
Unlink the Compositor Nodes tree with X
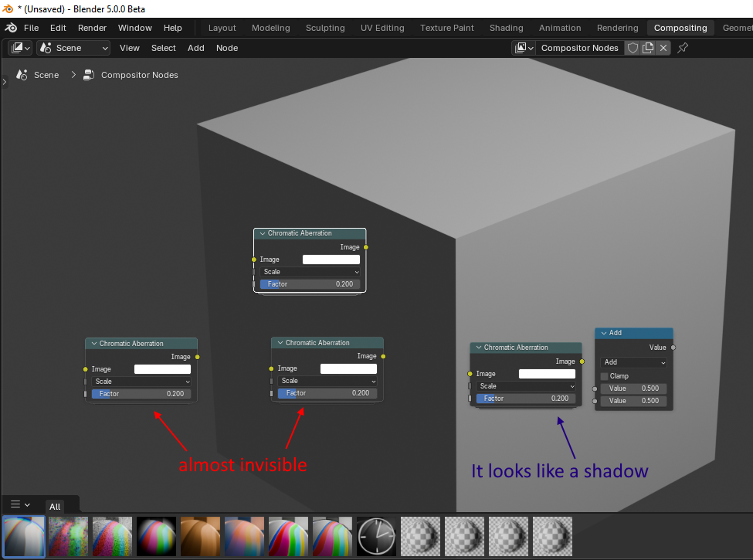pyautogui.click(x=663, y=48)
